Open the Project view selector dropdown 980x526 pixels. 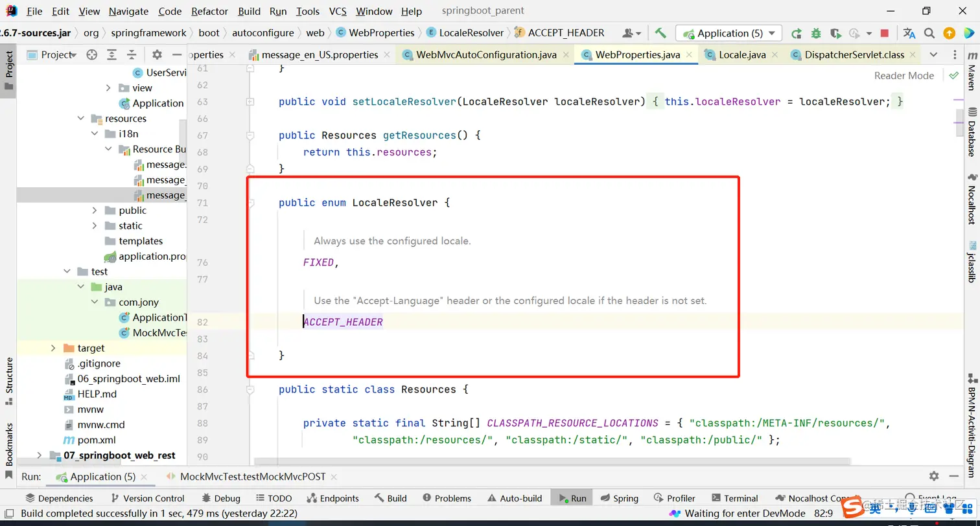click(x=52, y=55)
